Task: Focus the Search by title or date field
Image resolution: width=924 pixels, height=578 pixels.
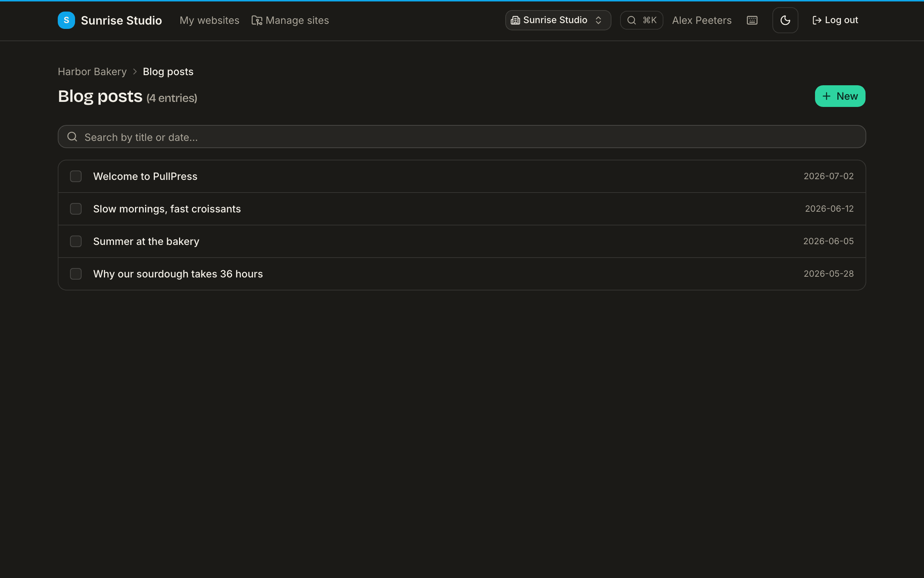Action: tap(462, 137)
